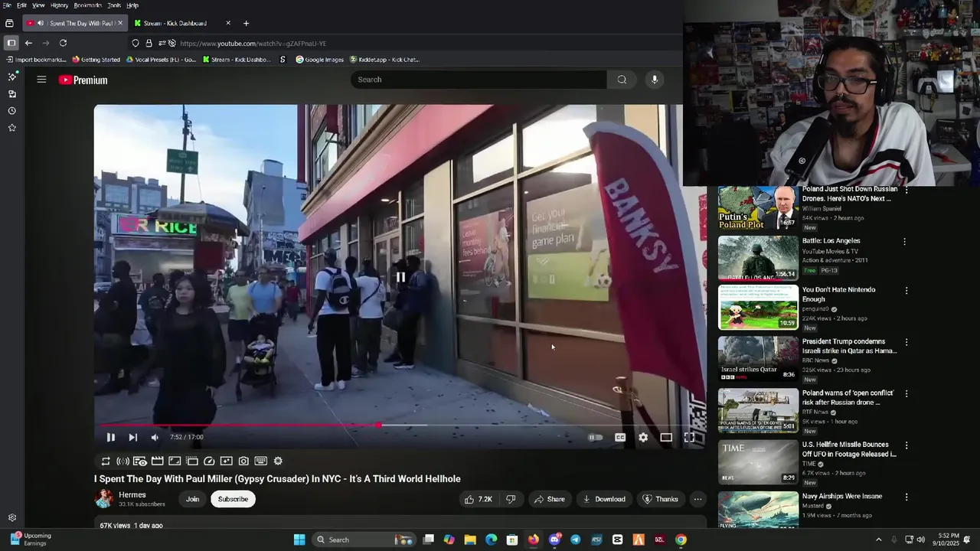This screenshot has width=980, height=551.
Task: Open the Hermes channel avatar
Action: [103, 499]
